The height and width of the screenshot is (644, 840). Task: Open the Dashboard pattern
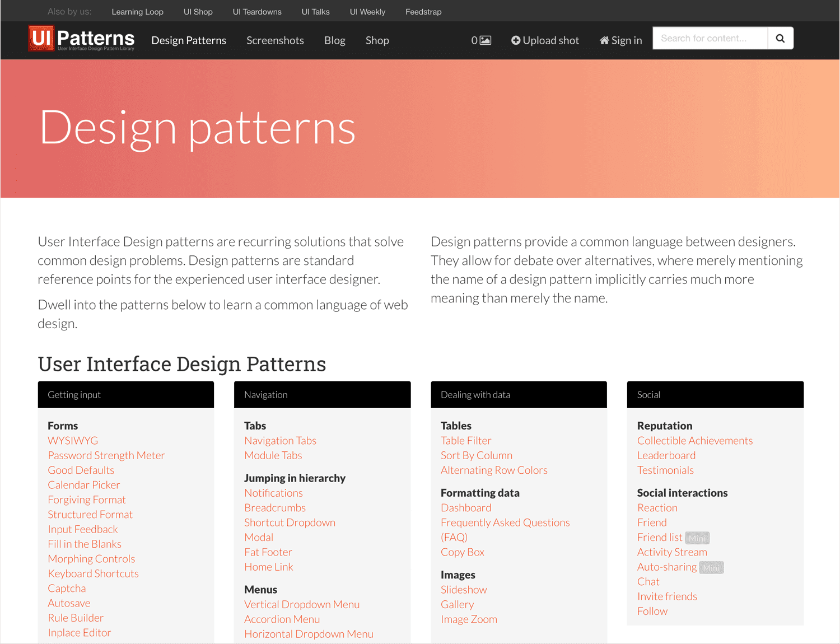pyautogui.click(x=466, y=508)
